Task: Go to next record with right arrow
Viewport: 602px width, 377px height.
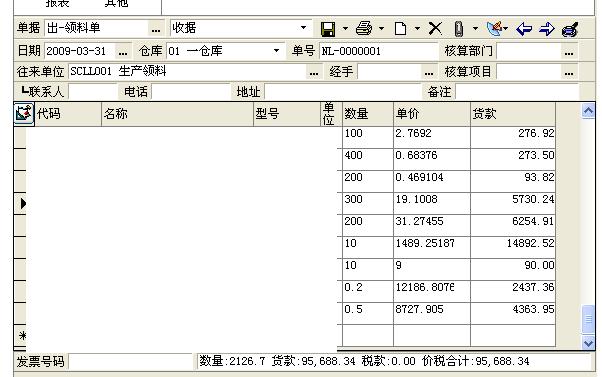Action: pos(547,29)
